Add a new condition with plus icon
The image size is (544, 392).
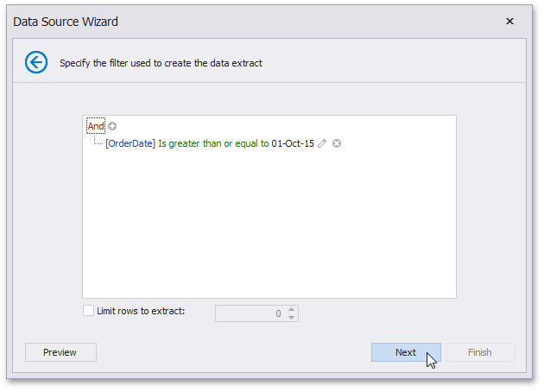[x=112, y=126]
